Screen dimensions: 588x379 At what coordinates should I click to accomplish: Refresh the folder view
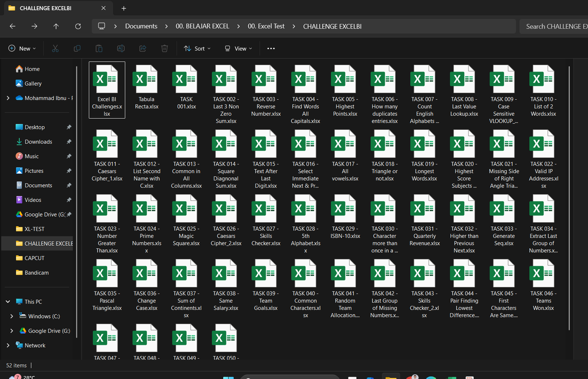click(78, 26)
